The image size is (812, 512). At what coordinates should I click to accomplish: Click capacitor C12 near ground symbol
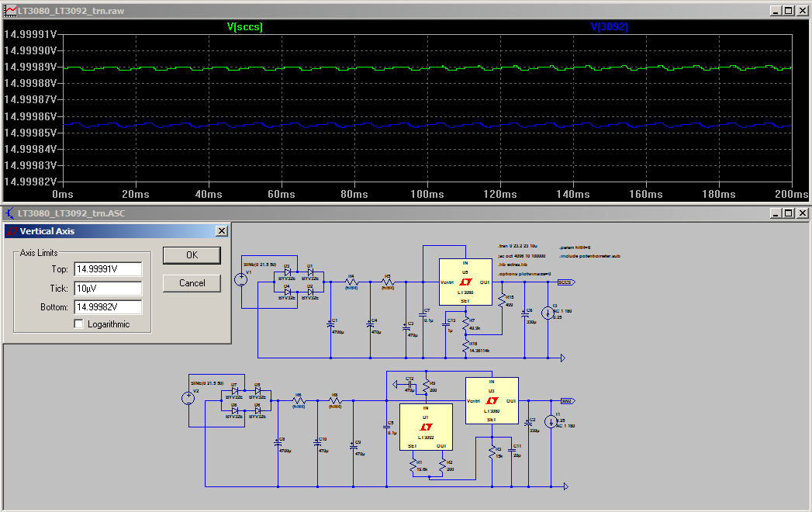[409, 384]
